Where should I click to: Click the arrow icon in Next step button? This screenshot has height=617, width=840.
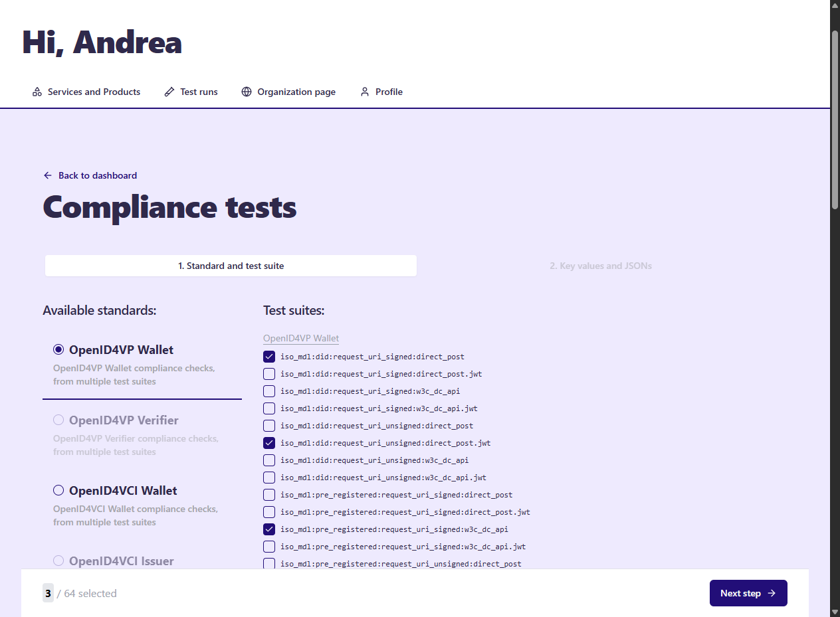pyautogui.click(x=772, y=593)
